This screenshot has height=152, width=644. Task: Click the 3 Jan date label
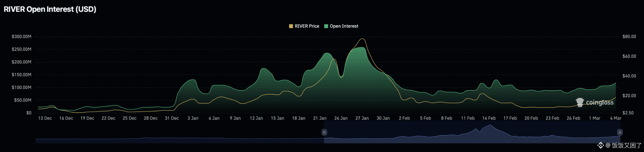pos(193,118)
